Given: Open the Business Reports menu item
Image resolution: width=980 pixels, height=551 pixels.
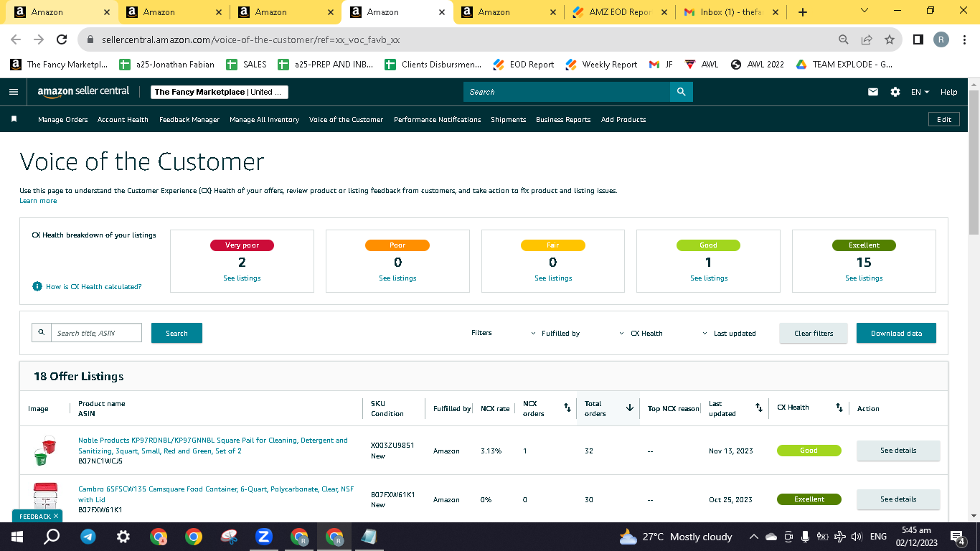Looking at the screenshot, I should 563,120.
